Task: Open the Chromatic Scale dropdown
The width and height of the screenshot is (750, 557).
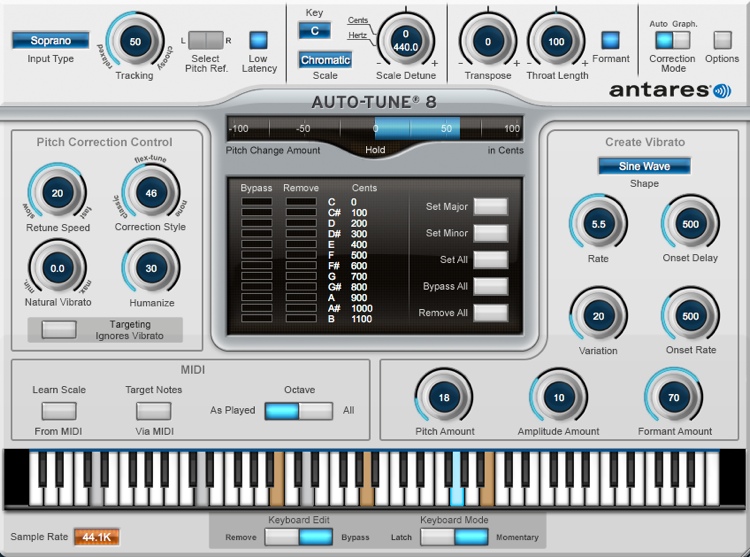Action: coord(326,60)
